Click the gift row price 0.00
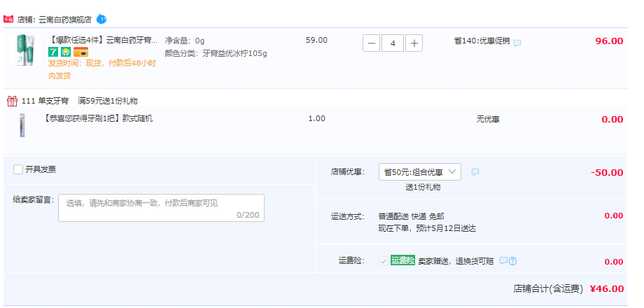The height and width of the screenshot is (308, 644). click(612, 120)
